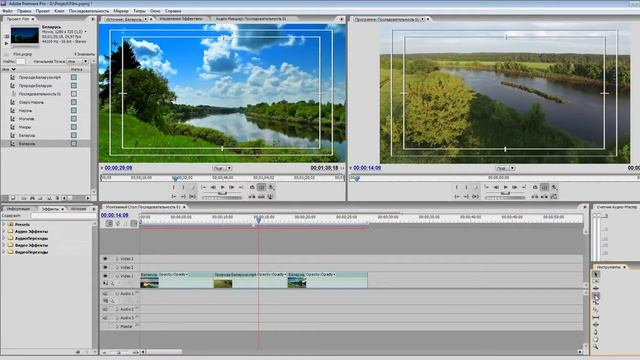Mute Audio 3 track speaker toggle
The width and height of the screenshot is (640, 360).
pyautogui.click(x=105, y=318)
